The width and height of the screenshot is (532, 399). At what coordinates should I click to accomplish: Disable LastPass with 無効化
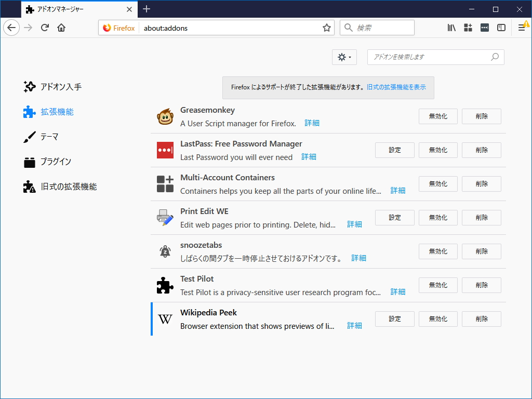(438, 150)
